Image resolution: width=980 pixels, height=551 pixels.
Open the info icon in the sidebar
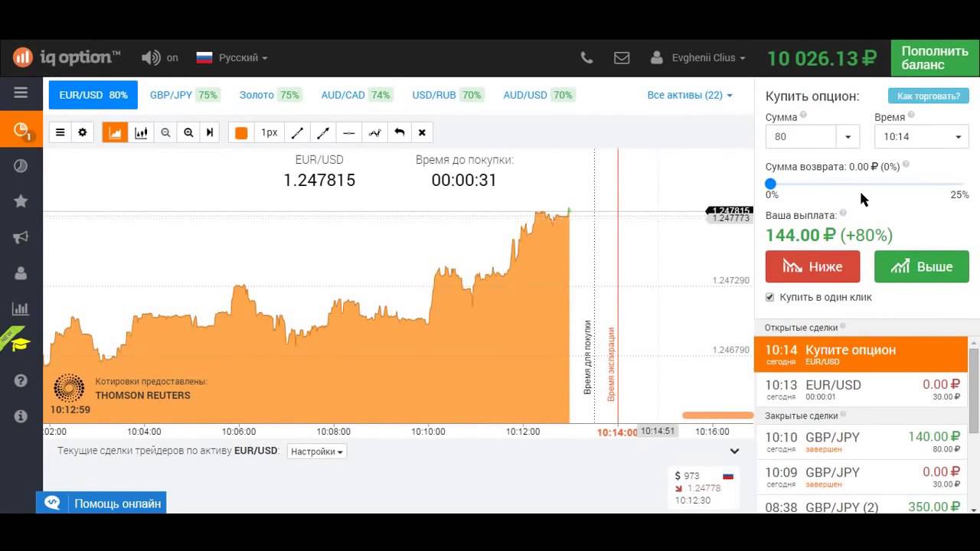tap(21, 416)
